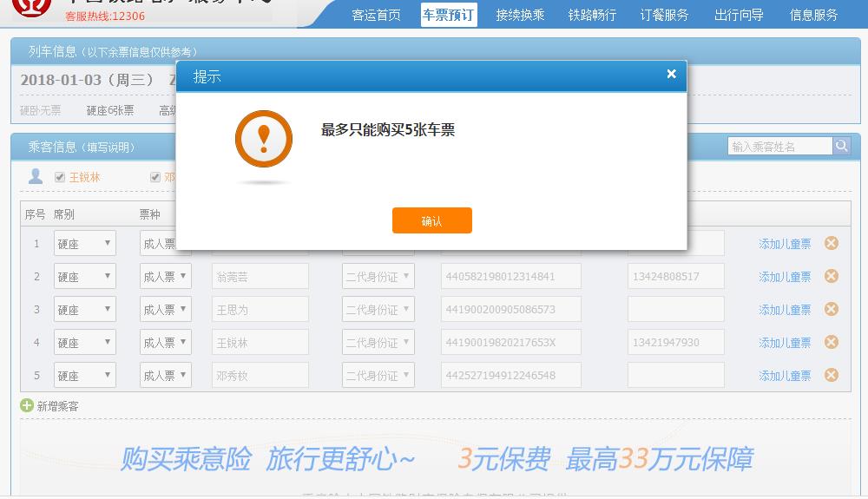Remove passenger row 4 with delete icon
Image resolution: width=868 pixels, height=499 pixels.
pyautogui.click(x=832, y=342)
